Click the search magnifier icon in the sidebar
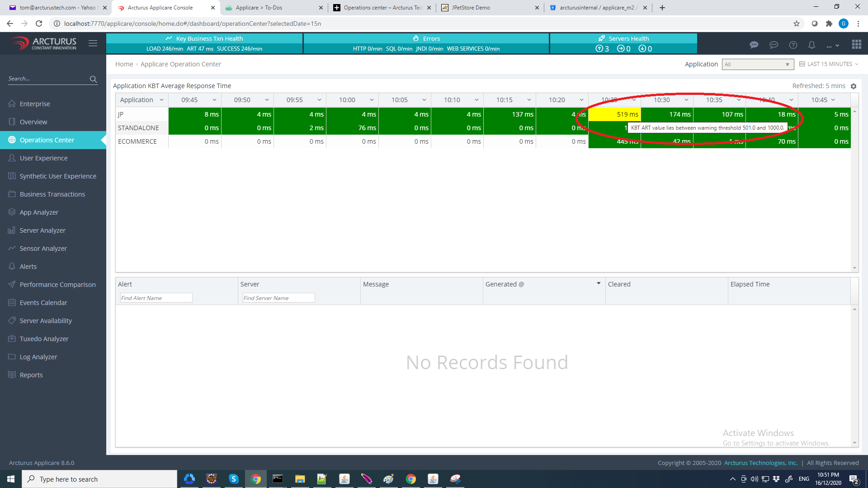Viewport: 868px width, 488px height. pyautogui.click(x=93, y=79)
